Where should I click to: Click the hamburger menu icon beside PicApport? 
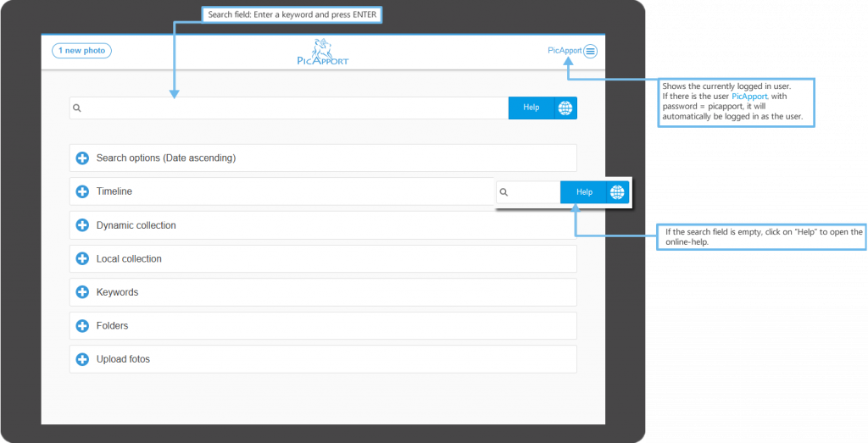[x=590, y=51]
